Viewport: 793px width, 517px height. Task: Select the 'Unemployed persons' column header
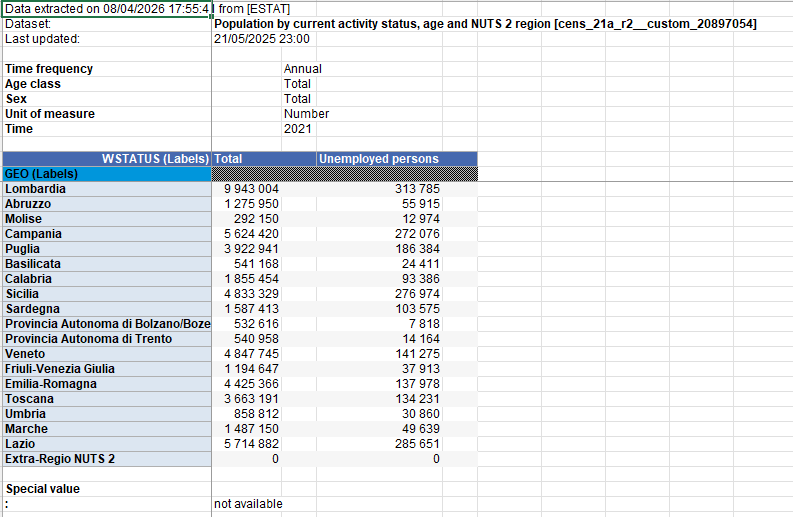pos(379,159)
